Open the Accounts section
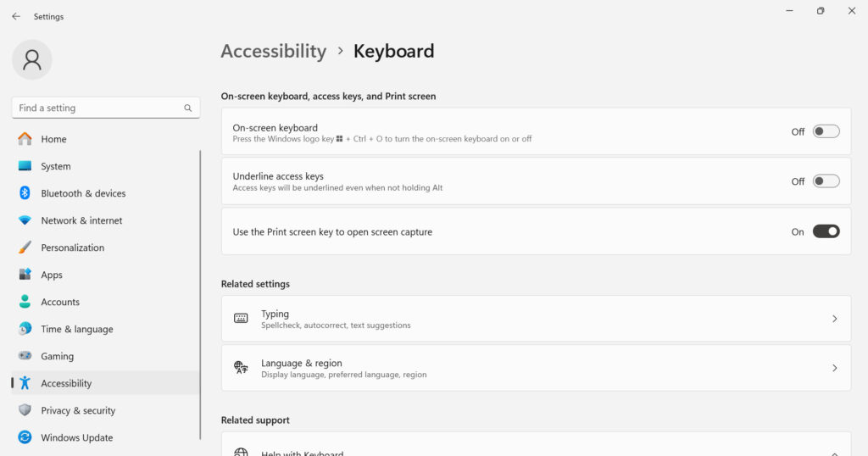The width and height of the screenshot is (868, 456). pyautogui.click(x=60, y=302)
